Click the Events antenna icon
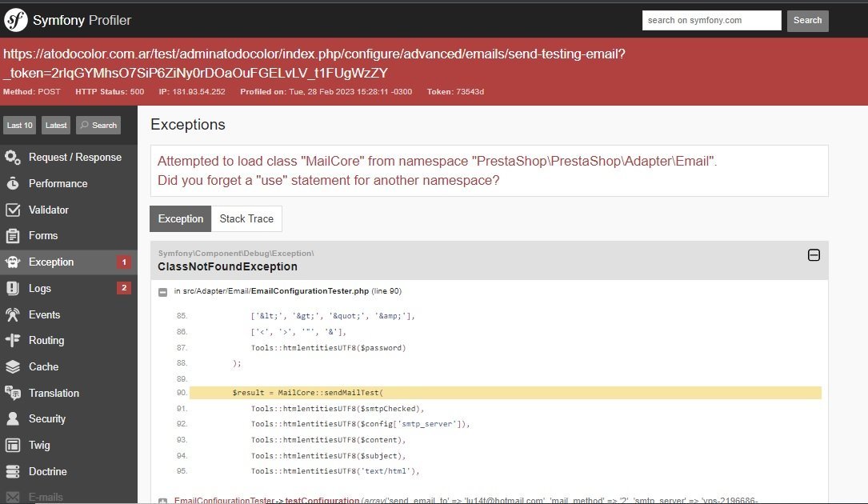Viewport: 868px width, 504px height. pos(13,314)
